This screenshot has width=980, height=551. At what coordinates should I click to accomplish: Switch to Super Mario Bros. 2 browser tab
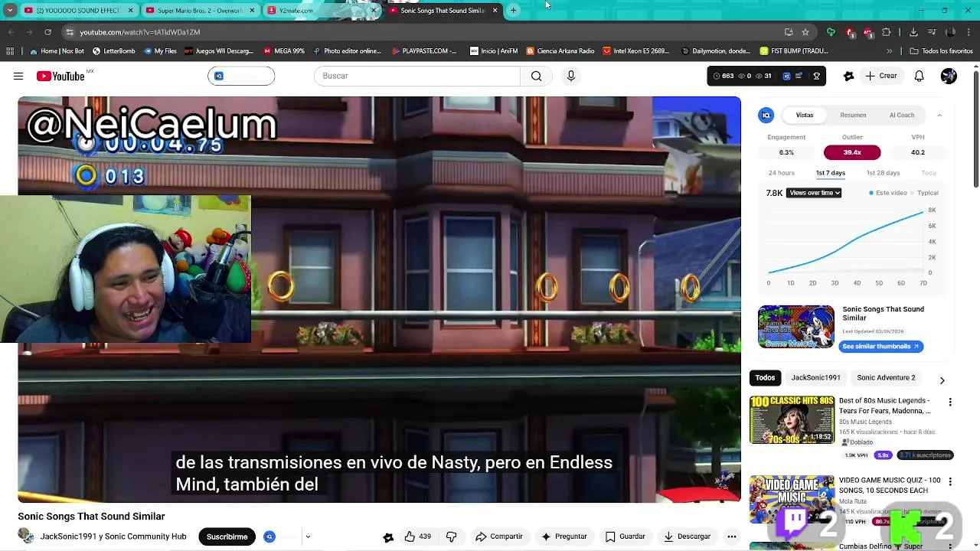(x=201, y=11)
